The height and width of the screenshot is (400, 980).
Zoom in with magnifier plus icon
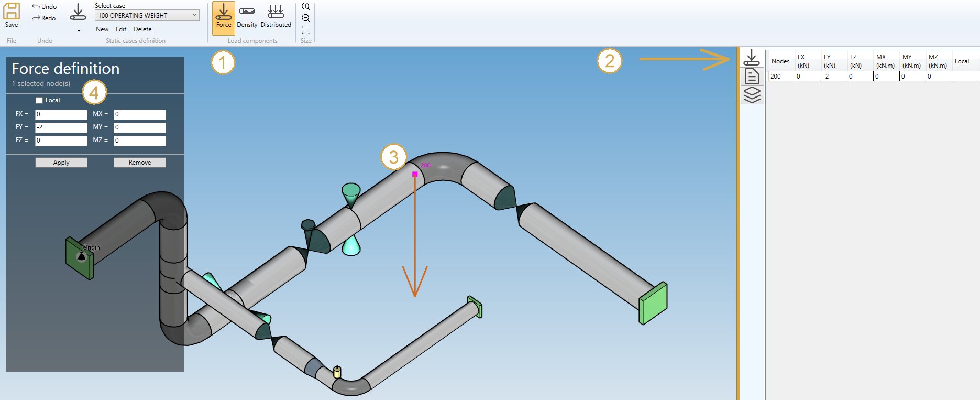click(306, 7)
